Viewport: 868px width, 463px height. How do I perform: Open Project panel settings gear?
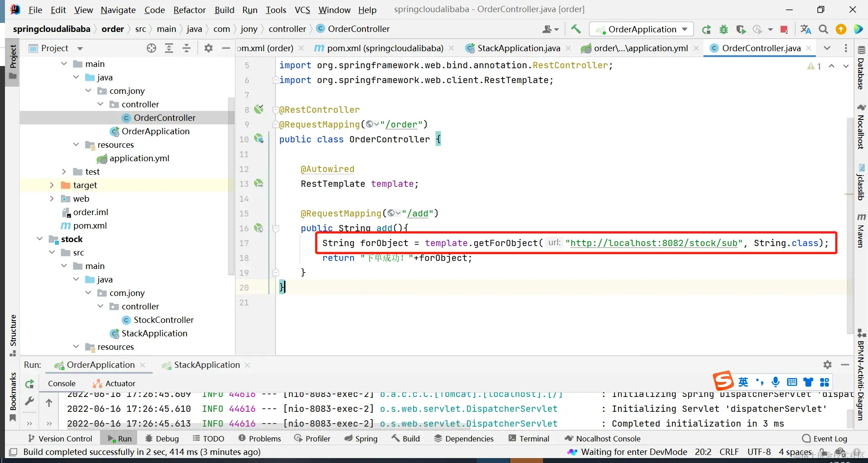tap(208, 48)
